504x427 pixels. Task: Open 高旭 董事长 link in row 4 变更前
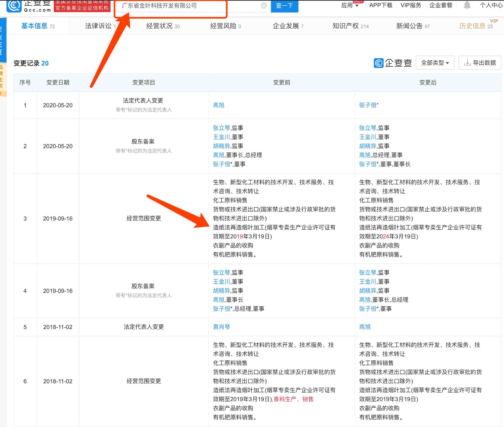pyautogui.click(x=219, y=300)
